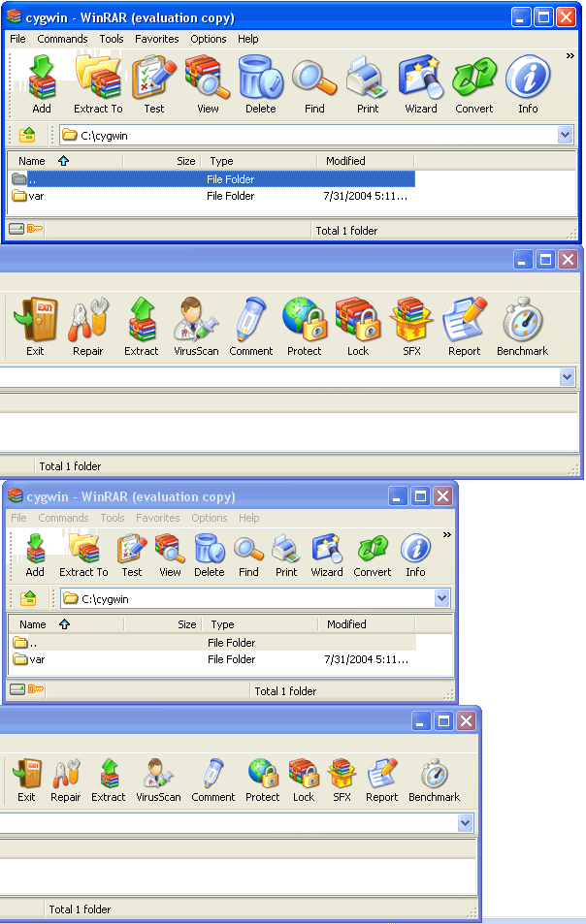The image size is (586, 924).
Task: Click the small Exit icon in small-icon untitled window
Action: tap(26, 774)
